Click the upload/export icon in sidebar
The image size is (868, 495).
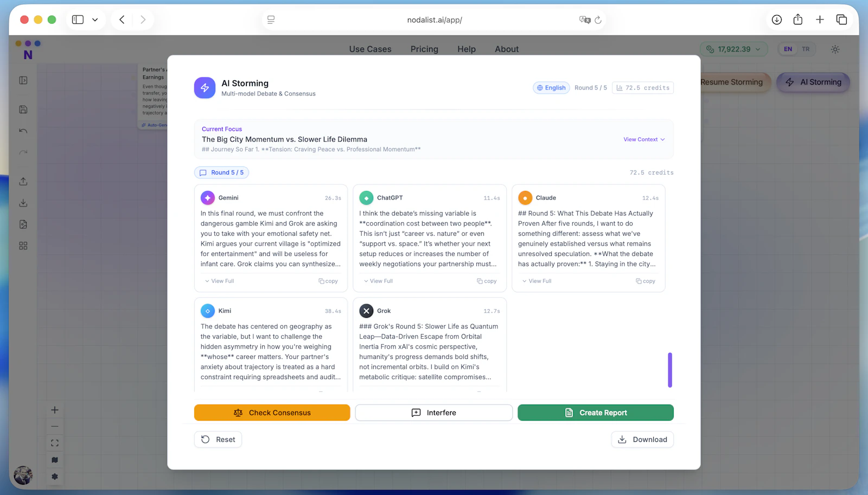click(23, 181)
